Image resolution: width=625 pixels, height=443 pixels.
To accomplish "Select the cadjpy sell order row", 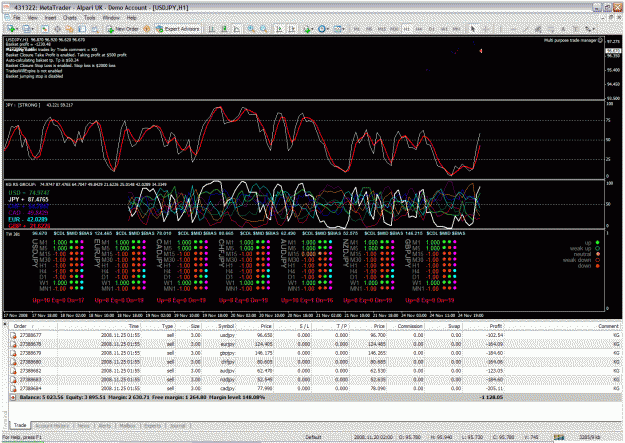I will [x=315, y=388].
